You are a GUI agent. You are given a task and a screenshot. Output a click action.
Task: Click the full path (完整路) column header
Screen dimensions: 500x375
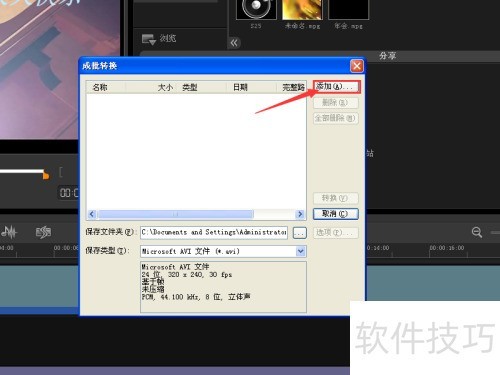coord(292,87)
